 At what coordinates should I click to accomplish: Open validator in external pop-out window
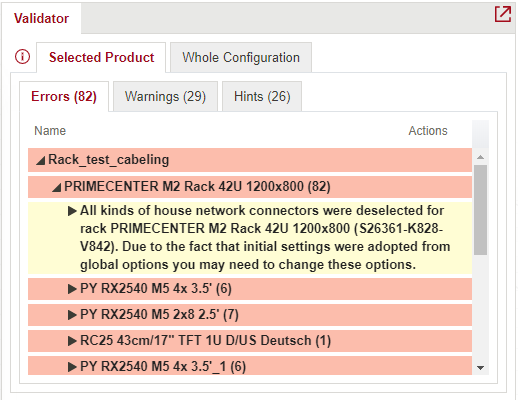pyautogui.click(x=503, y=14)
